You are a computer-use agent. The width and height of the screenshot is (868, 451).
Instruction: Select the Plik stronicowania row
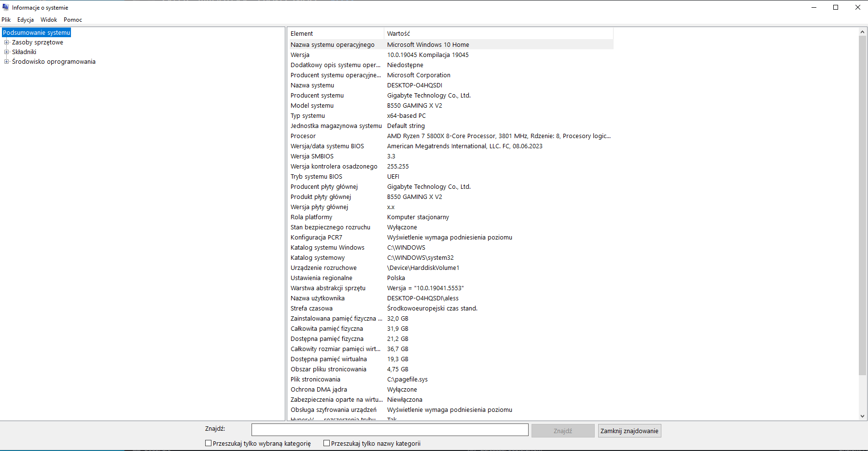(450, 379)
